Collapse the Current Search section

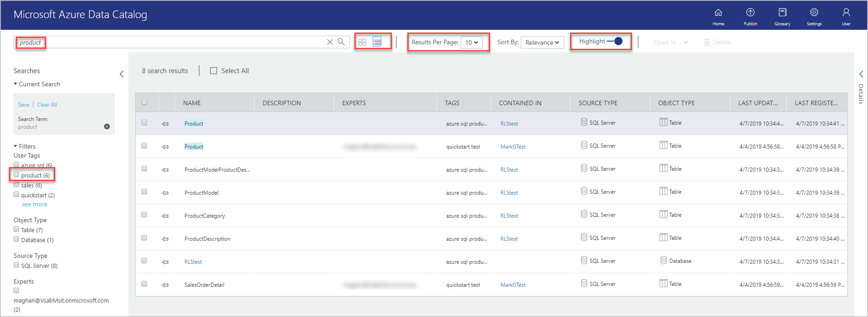(15, 84)
